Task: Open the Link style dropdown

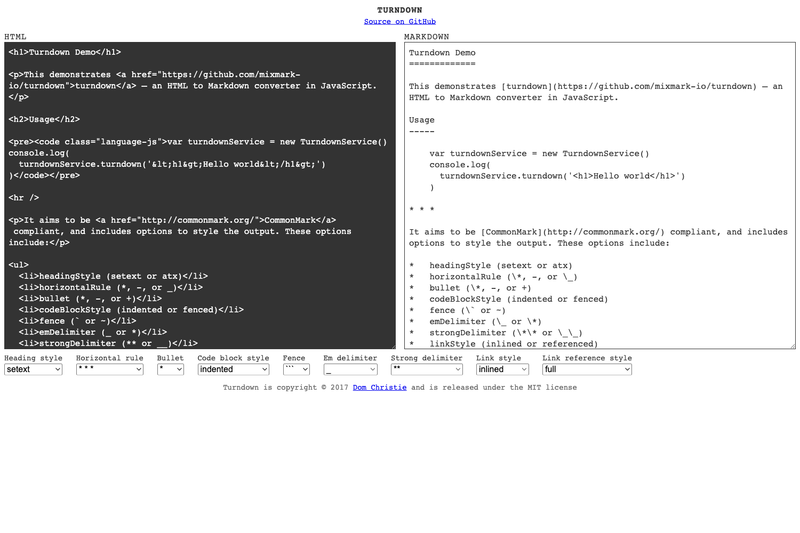Action: (x=502, y=369)
